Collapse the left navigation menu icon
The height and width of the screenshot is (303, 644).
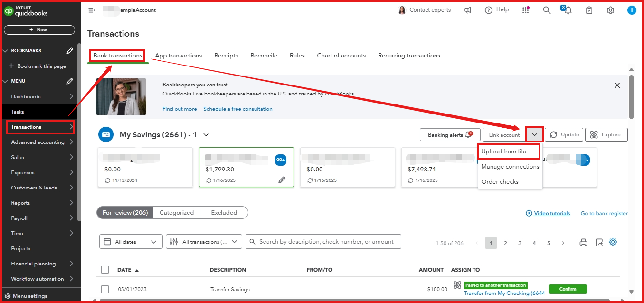click(92, 10)
